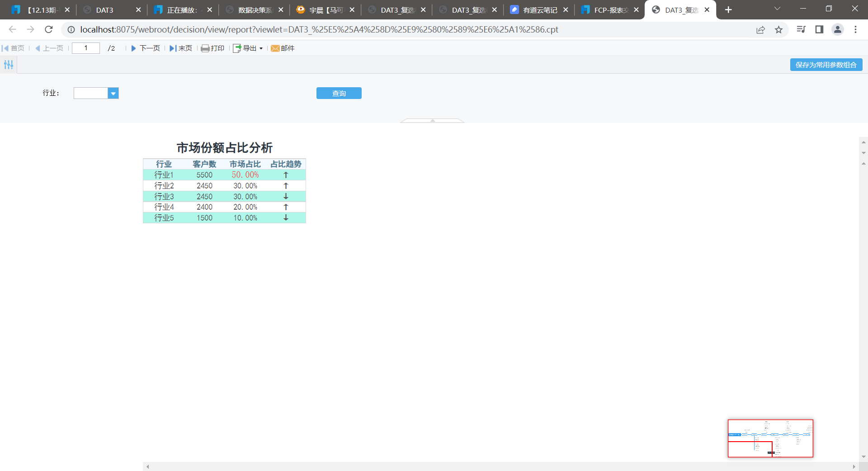This screenshot has height=471, width=868.
Task: Go to next page (下一页)
Action: click(146, 48)
